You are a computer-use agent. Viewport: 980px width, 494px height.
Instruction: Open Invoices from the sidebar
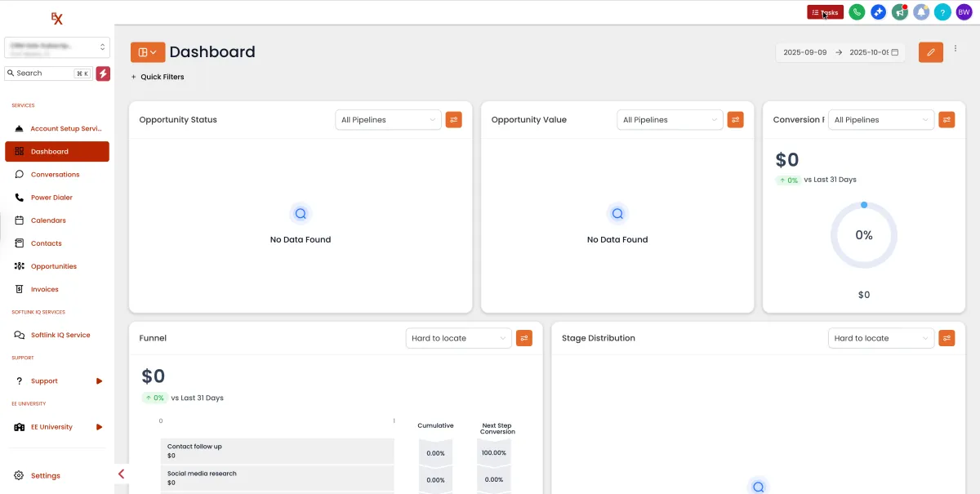point(57,289)
